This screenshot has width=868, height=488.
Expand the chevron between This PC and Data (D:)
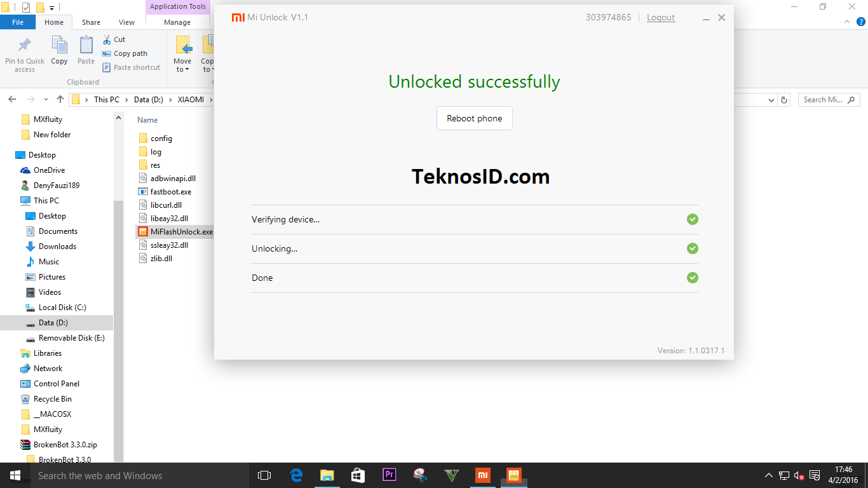pyautogui.click(x=126, y=100)
